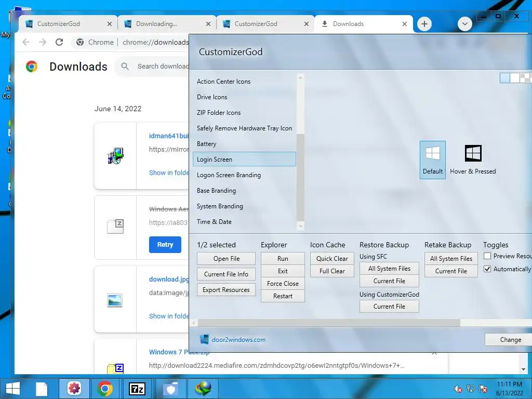
Task: Select checkered transparent background swatch
Action: click(526, 78)
